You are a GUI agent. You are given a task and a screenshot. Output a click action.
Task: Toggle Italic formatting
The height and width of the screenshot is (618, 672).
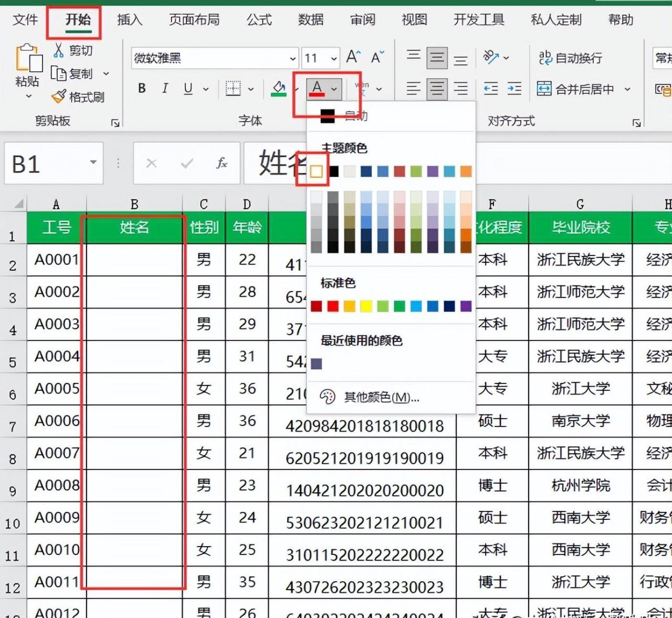165,88
